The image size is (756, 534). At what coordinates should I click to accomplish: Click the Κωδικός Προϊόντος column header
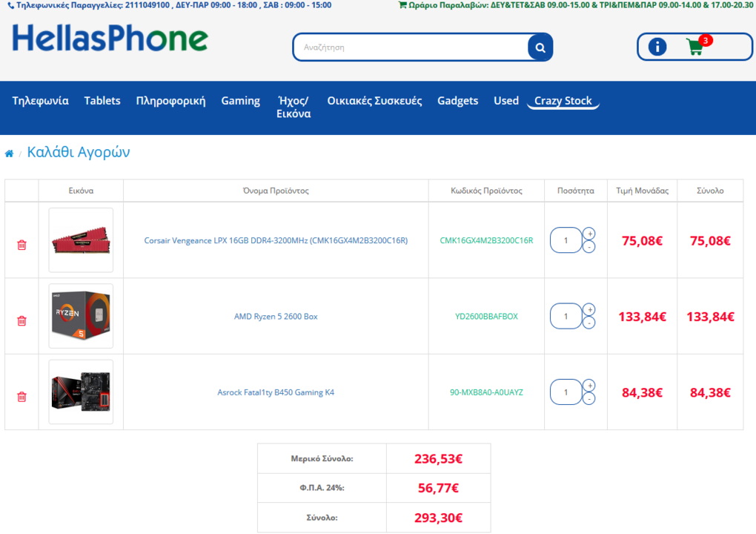[x=486, y=191]
